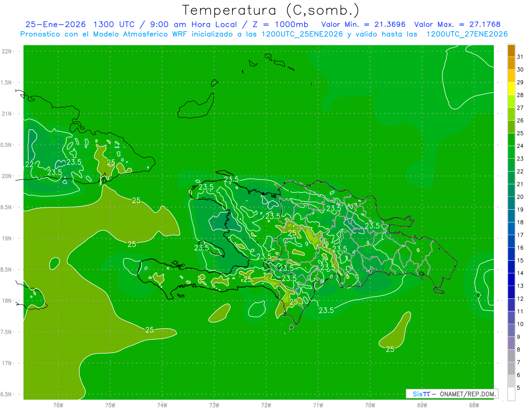Click the "19N" latitude axis label
The image size is (532, 411).
tap(7, 239)
